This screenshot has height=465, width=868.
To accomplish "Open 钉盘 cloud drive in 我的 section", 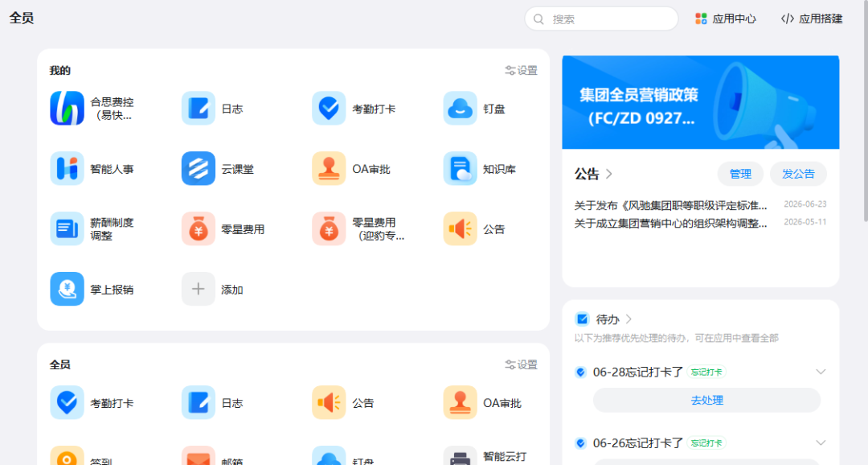I will point(460,109).
